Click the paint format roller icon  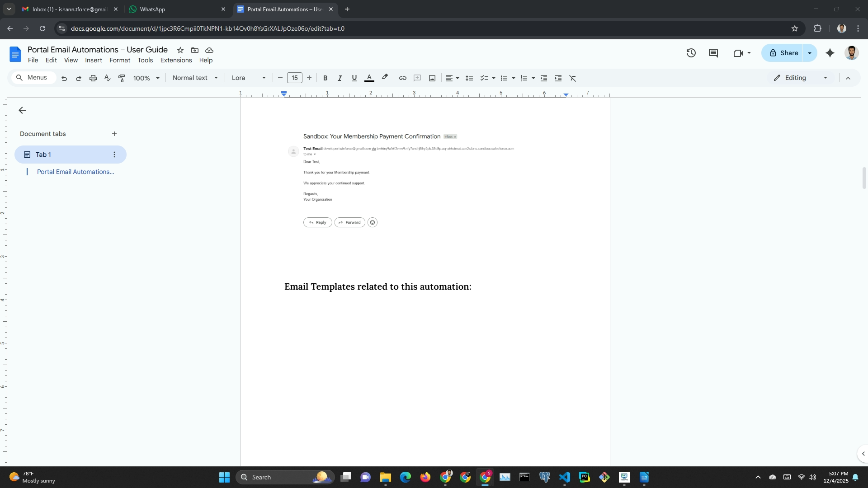point(122,78)
